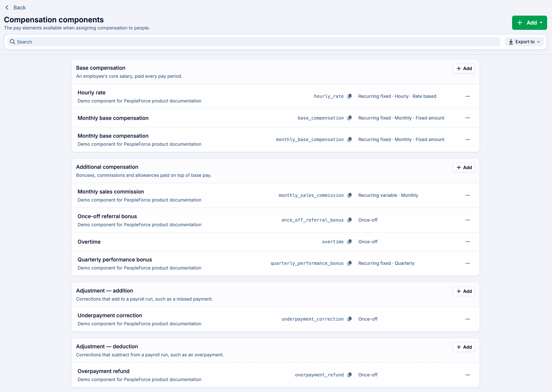
Task: Open more options for Overtime
Action: click(467, 242)
